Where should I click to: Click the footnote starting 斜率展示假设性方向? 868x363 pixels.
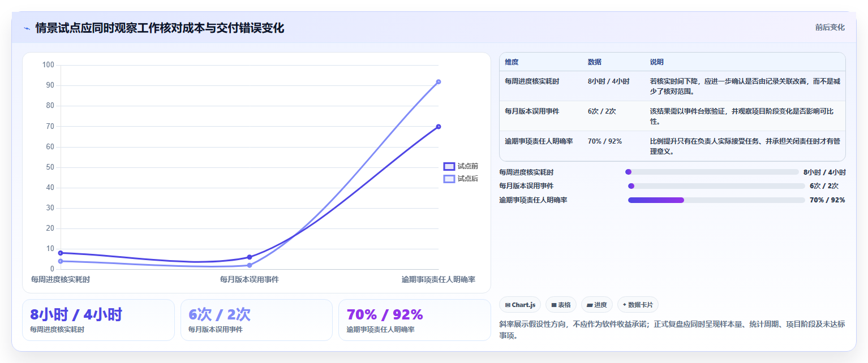coord(672,330)
